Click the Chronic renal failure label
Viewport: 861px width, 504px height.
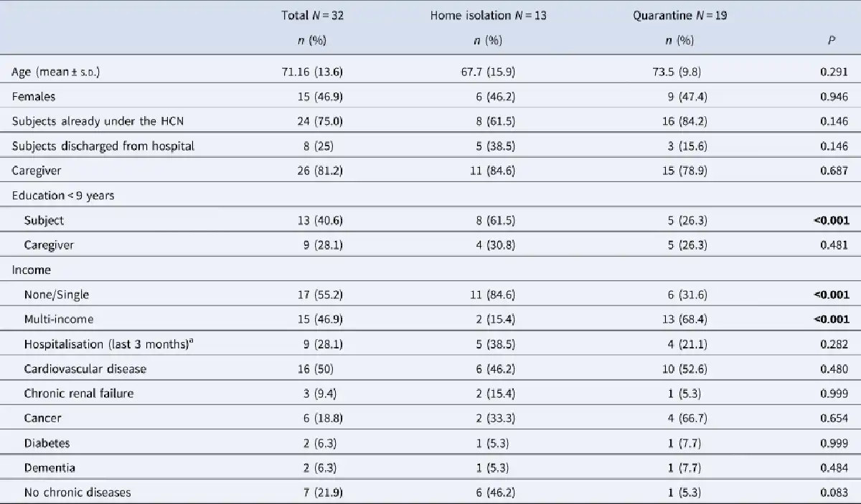[x=78, y=393]
